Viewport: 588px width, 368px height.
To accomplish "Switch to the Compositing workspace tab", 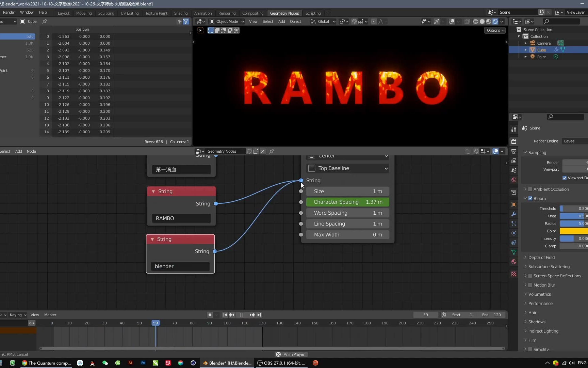I will (253, 13).
